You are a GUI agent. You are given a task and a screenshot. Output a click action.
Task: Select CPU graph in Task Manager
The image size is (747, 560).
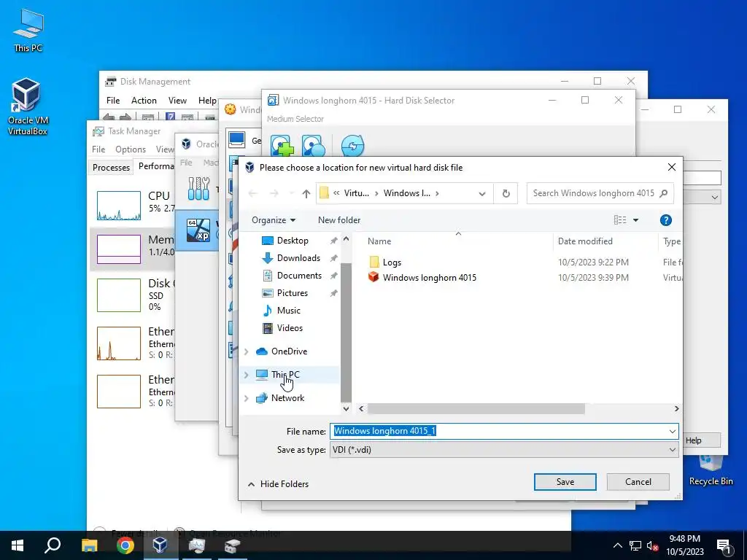click(x=119, y=206)
